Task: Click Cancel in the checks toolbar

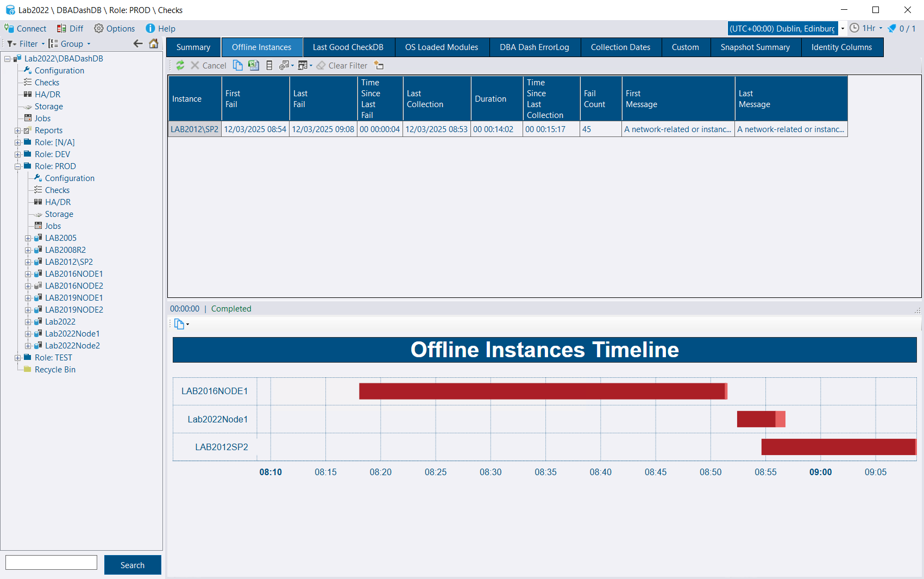Action: pos(209,65)
